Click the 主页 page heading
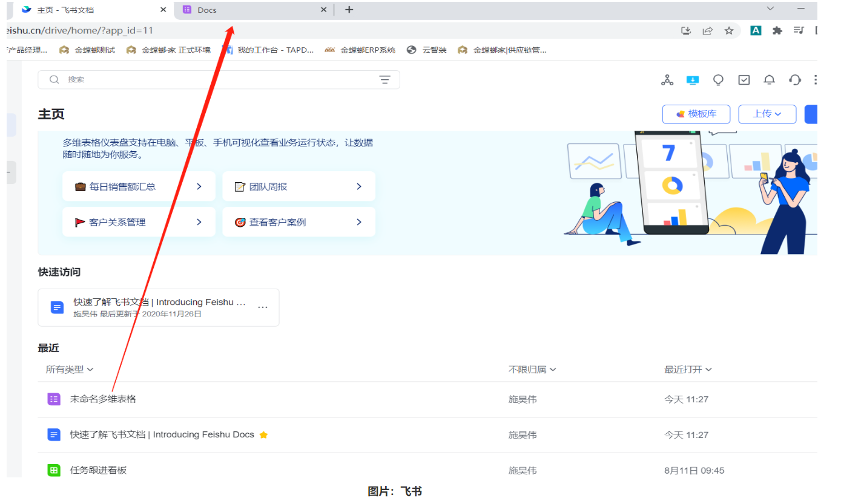The height and width of the screenshot is (504, 841). (x=51, y=114)
